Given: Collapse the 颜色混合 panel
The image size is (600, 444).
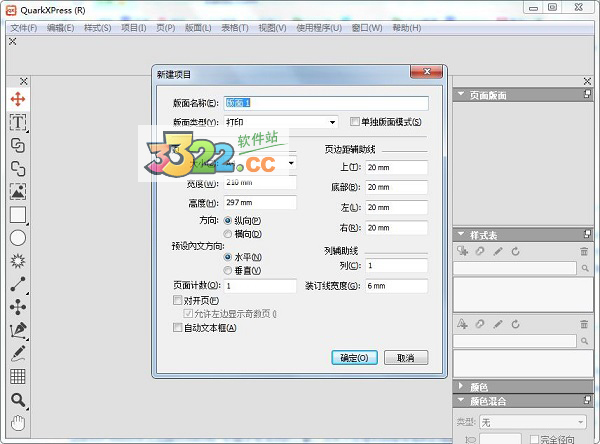Looking at the screenshot, I should tap(461, 400).
